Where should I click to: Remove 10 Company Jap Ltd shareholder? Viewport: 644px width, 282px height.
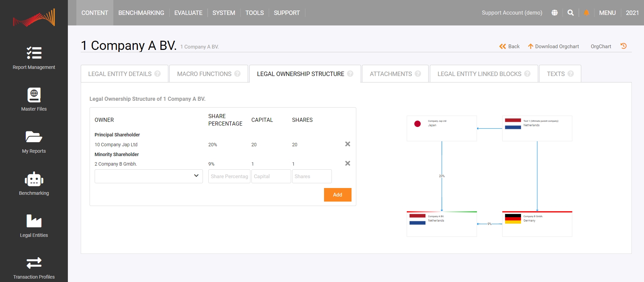[x=347, y=144]
